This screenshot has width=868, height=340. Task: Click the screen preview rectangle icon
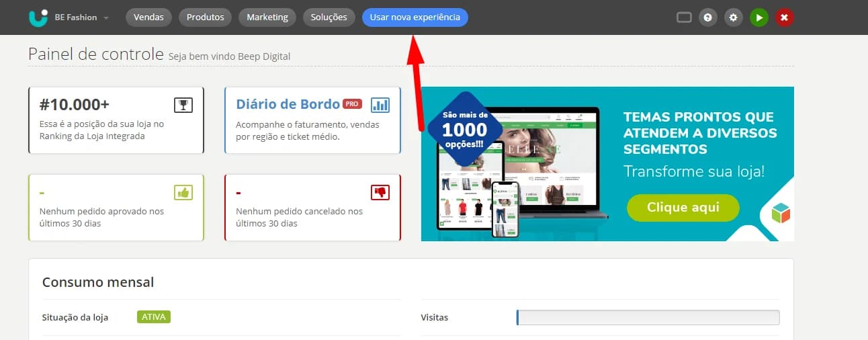tap(684, 17)
